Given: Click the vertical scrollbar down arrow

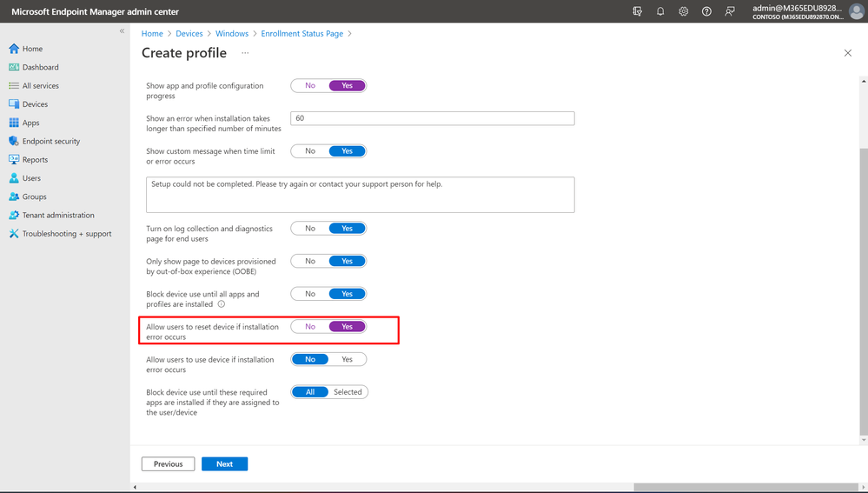Looking at the screenshot, I should pos(864,440).
